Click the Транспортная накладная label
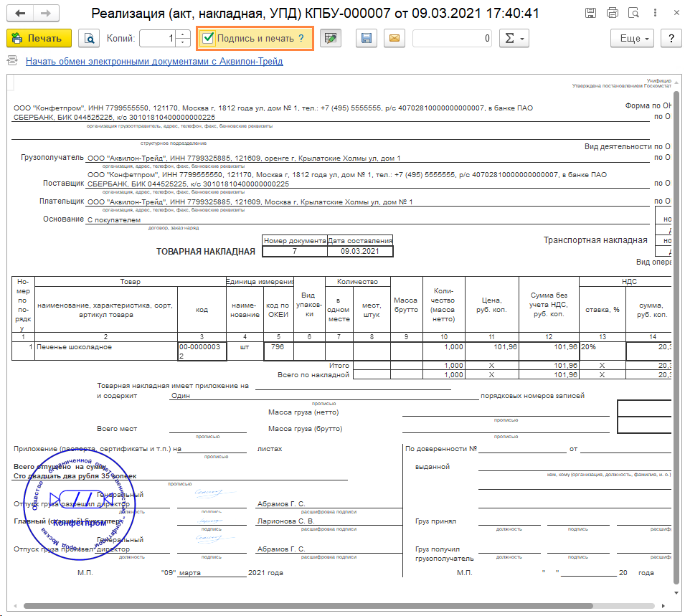This screenshot has width=685, height=616. point(595,240)
